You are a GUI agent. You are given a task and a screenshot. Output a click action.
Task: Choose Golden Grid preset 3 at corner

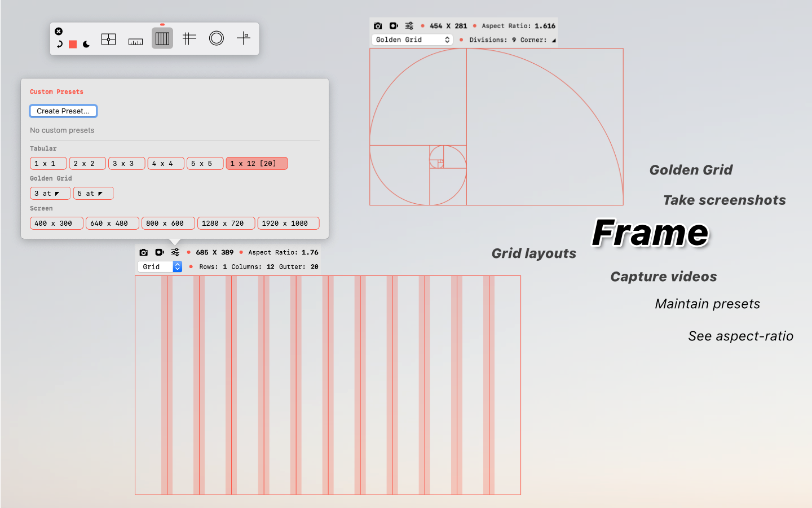[x=50, y=194]
